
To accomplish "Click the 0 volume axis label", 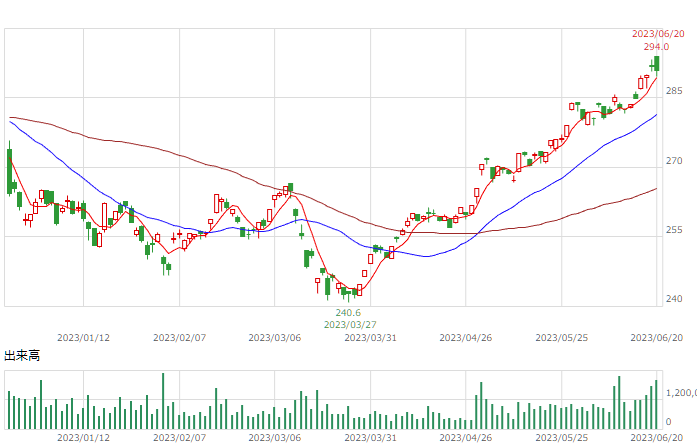I will click(x=668, y=422).
